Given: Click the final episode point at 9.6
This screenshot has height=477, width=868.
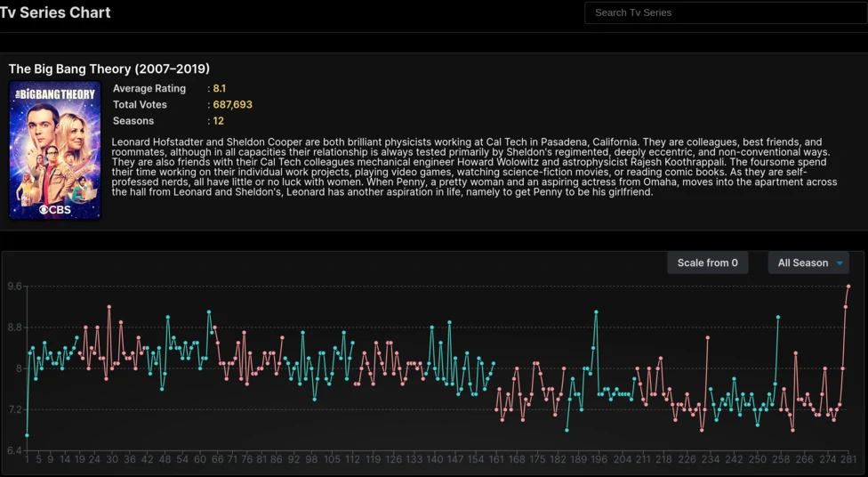Looking at the screenshot, I should pyautogui.click(x=848, y=287).
